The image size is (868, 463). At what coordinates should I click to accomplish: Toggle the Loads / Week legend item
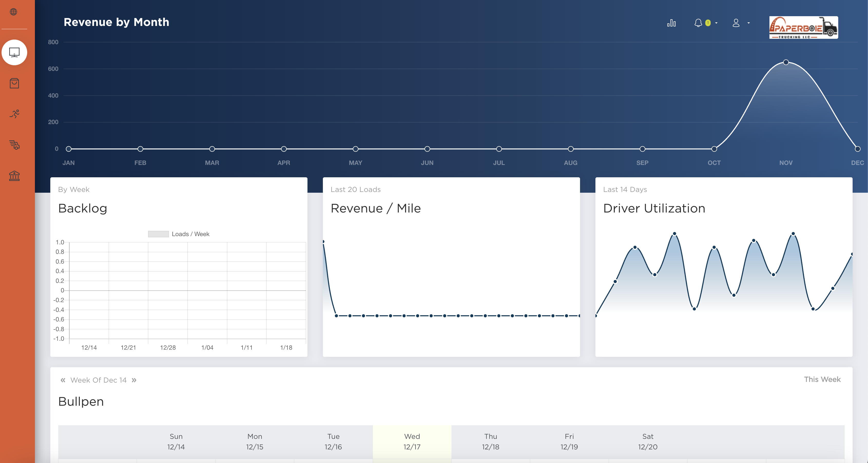coord(179,234)
